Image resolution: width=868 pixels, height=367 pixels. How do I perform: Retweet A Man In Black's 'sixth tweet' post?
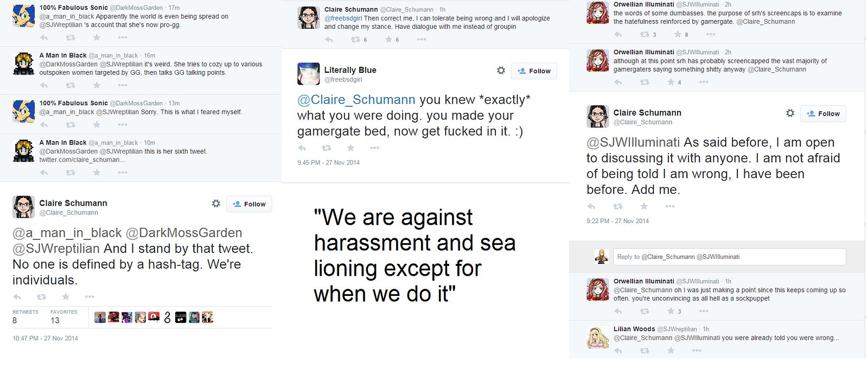click(x=71, y=173)
